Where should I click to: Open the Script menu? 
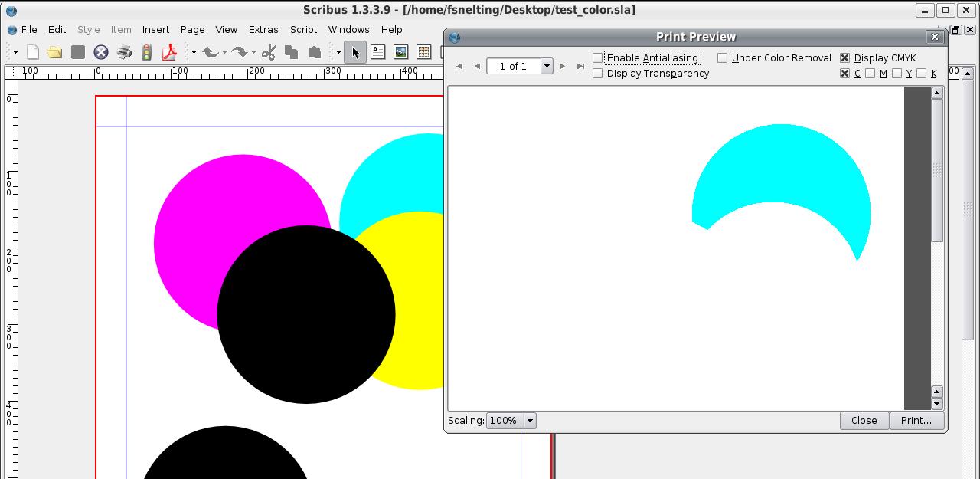pos(303,30)
